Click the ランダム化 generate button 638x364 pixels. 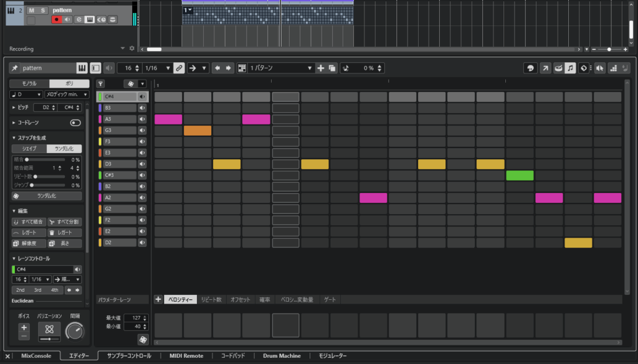[47, 195]
